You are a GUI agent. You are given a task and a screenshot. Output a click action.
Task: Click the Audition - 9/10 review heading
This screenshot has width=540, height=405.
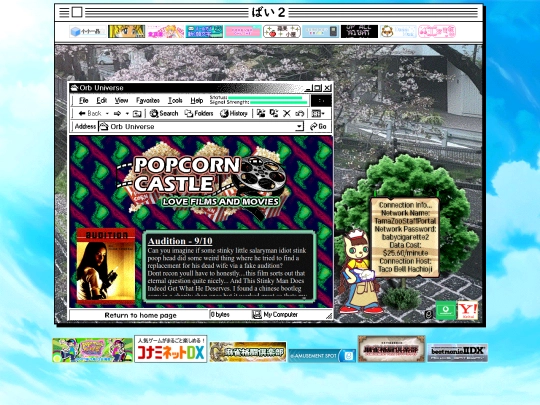180,241
